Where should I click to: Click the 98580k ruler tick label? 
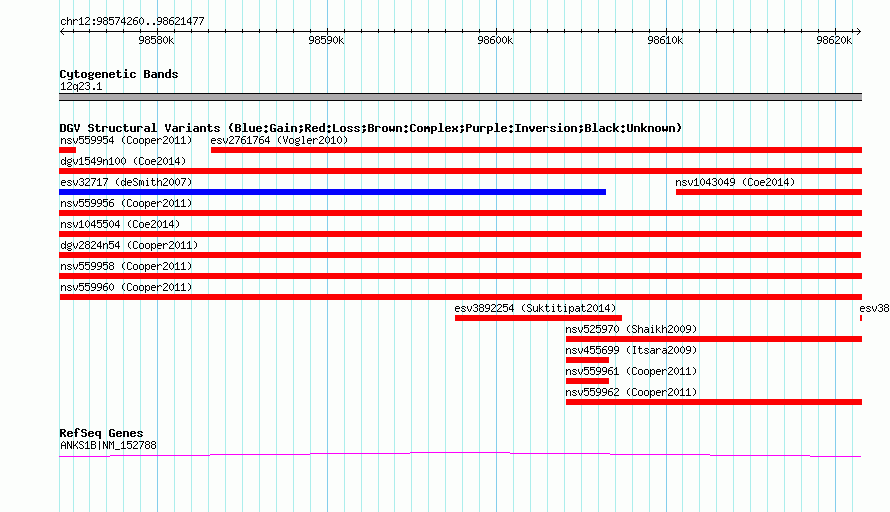point(156,40)
